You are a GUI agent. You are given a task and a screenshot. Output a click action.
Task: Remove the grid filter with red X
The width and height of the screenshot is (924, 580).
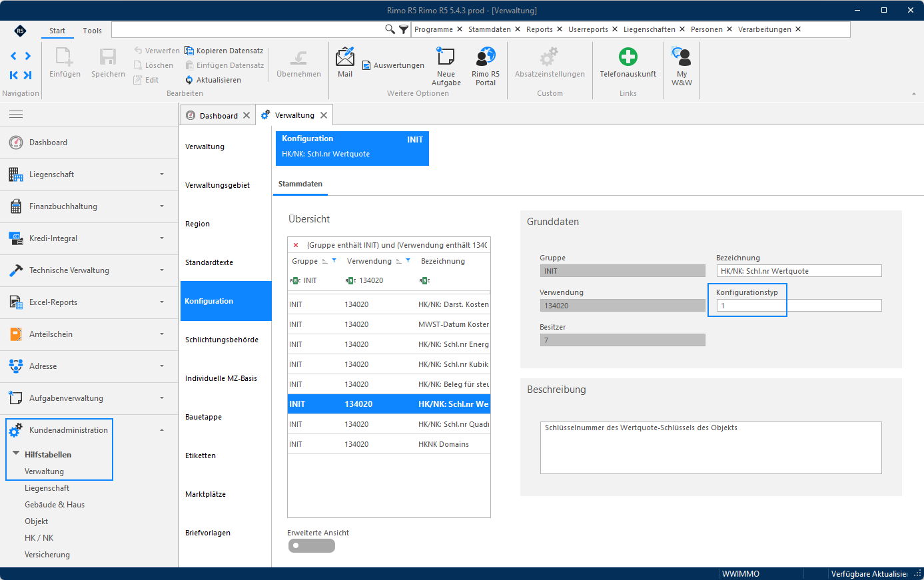point(296,245)
